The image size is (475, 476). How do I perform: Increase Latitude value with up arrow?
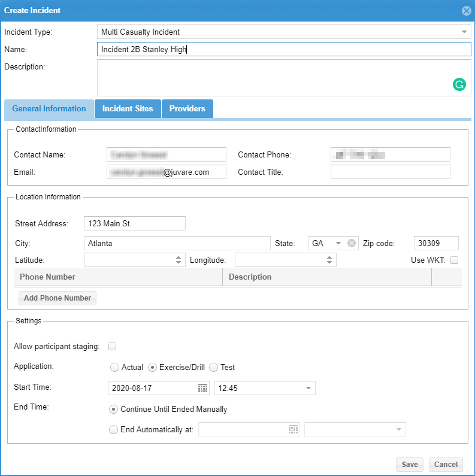pos(178,257)
